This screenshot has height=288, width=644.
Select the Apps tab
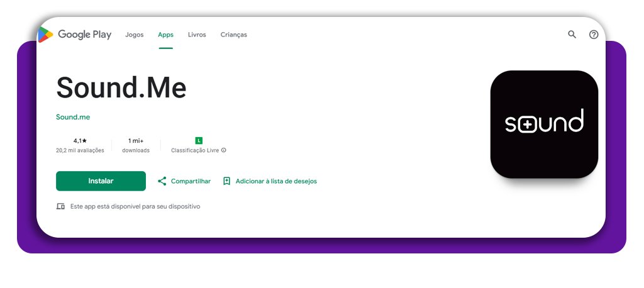pos(165,35)
